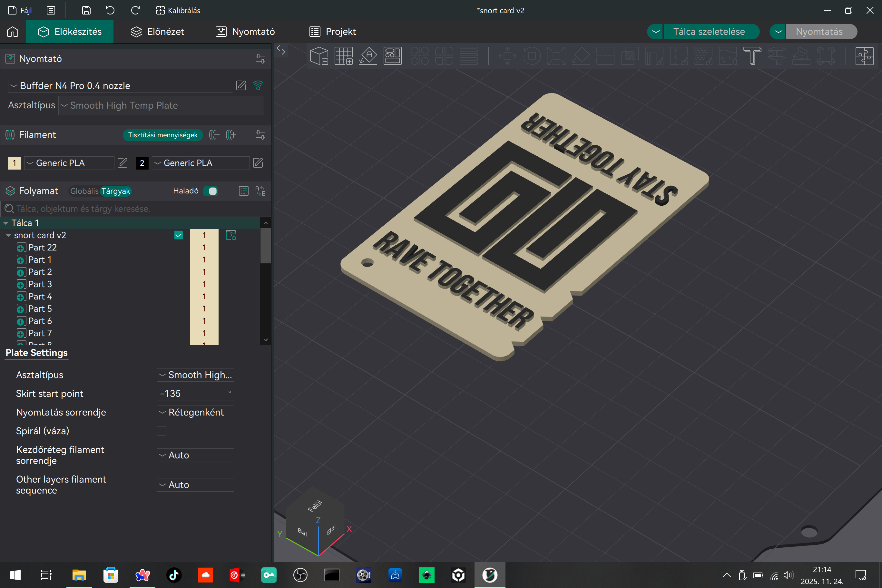882x588 pixels.
Task: Collapse the snort card v2 tree node
Action: coord(8,236)
